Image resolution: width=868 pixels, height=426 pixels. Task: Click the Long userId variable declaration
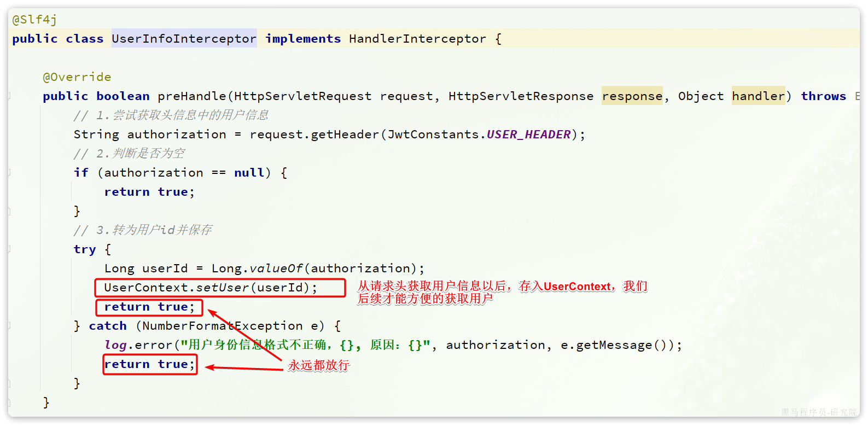tap(146, 269)
